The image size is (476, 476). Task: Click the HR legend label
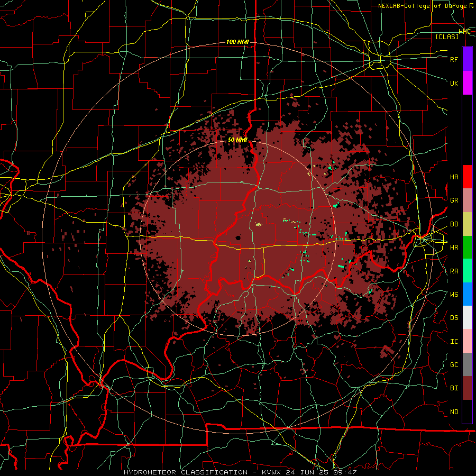(454, 248)
